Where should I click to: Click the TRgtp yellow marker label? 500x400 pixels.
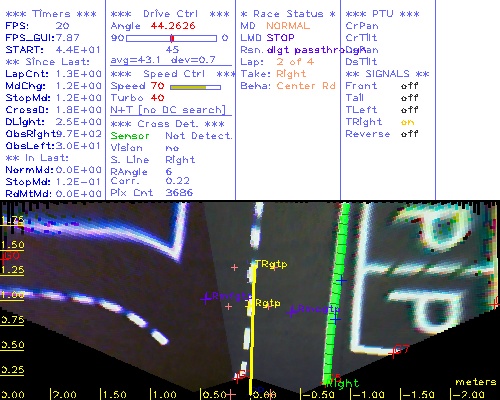pos(271,264)
